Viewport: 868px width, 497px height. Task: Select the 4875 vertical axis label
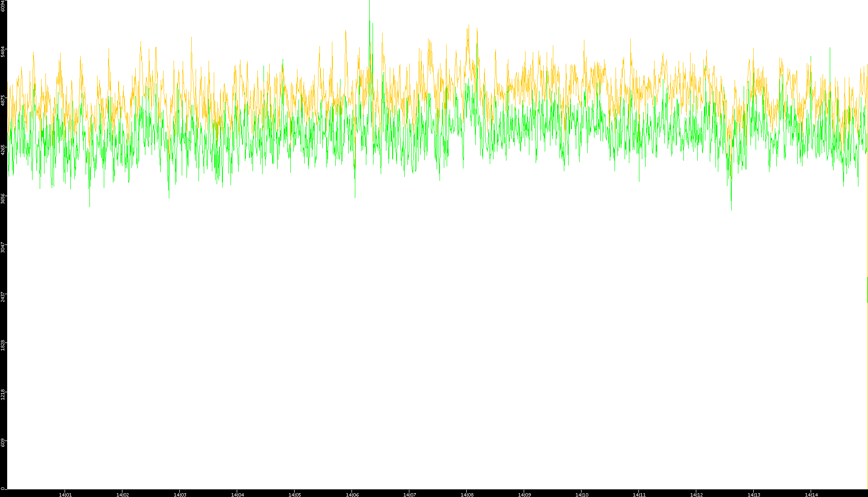click(x=3, y=100)
